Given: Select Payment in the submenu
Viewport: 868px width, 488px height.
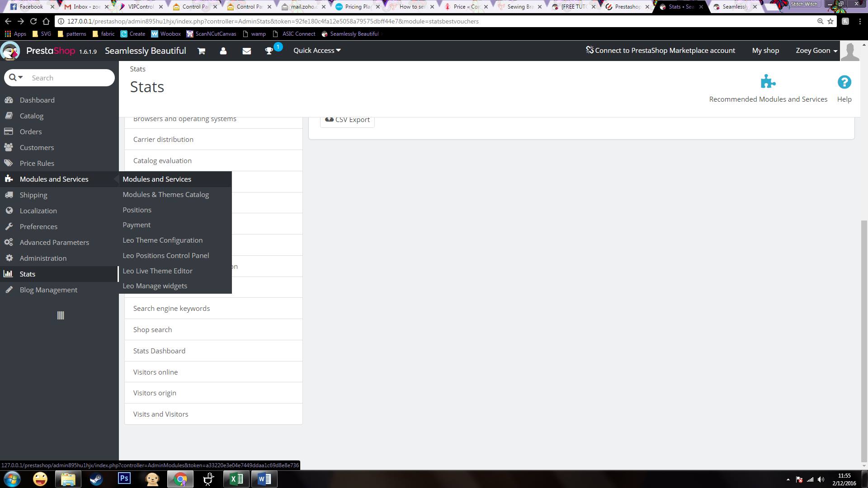Looking at the screenshot, I should tap(137, 225).
